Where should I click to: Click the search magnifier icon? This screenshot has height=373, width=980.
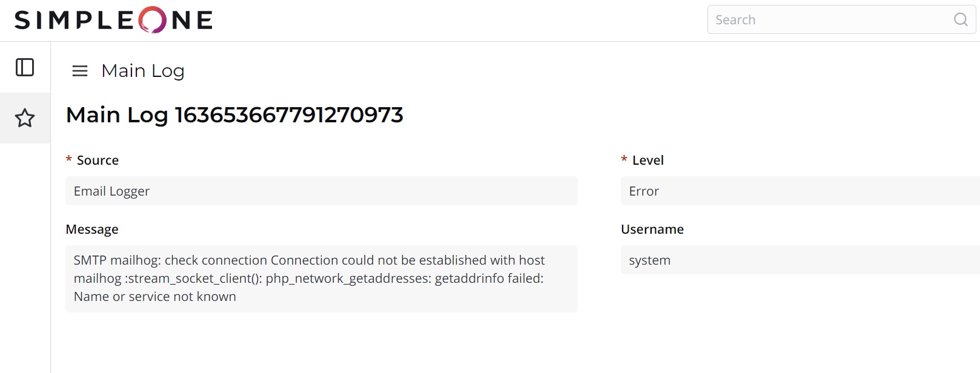(x=961, y=20)
